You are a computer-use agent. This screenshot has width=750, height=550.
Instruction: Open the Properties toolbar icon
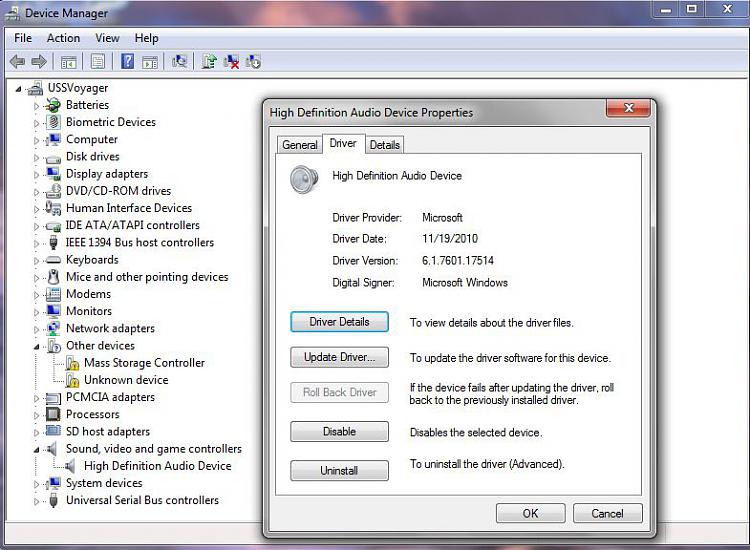[x=98, y=62]
